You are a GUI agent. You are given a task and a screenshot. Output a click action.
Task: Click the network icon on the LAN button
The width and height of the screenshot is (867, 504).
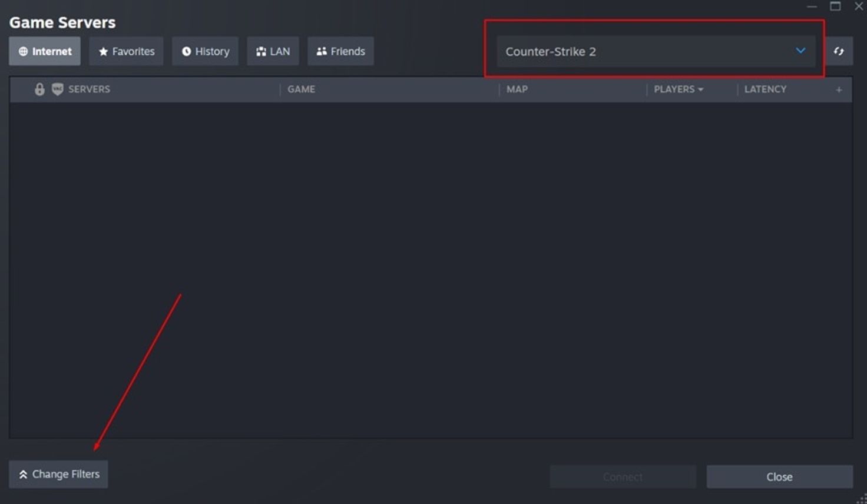[261, 51]
